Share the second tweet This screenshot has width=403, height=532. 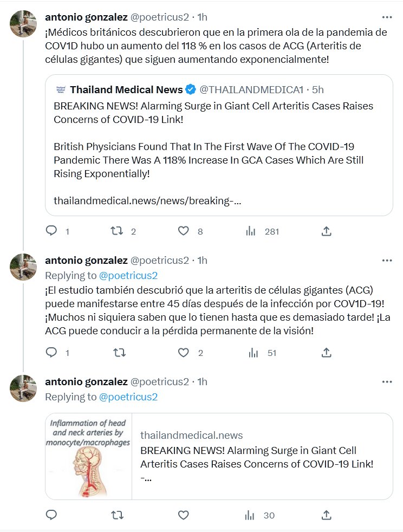tap(326, 353)
